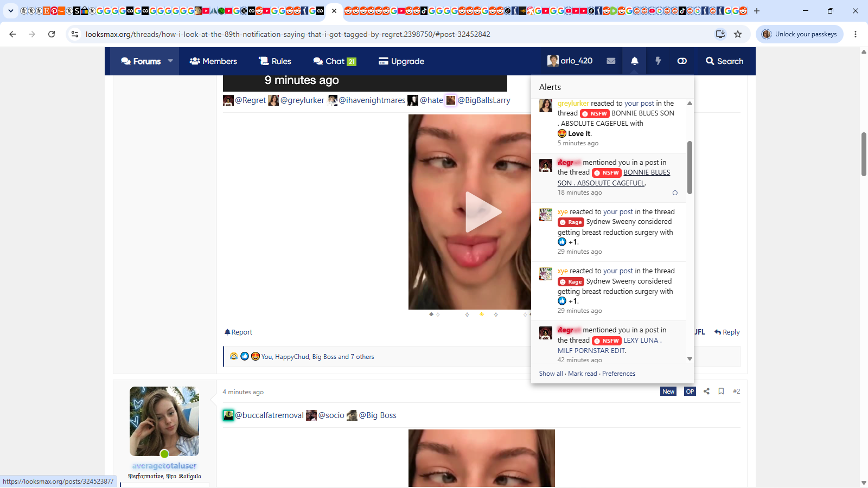Viewport: 868px width, 488px height.
Task: Click the share icon on post #2
Action: [706, 391]
